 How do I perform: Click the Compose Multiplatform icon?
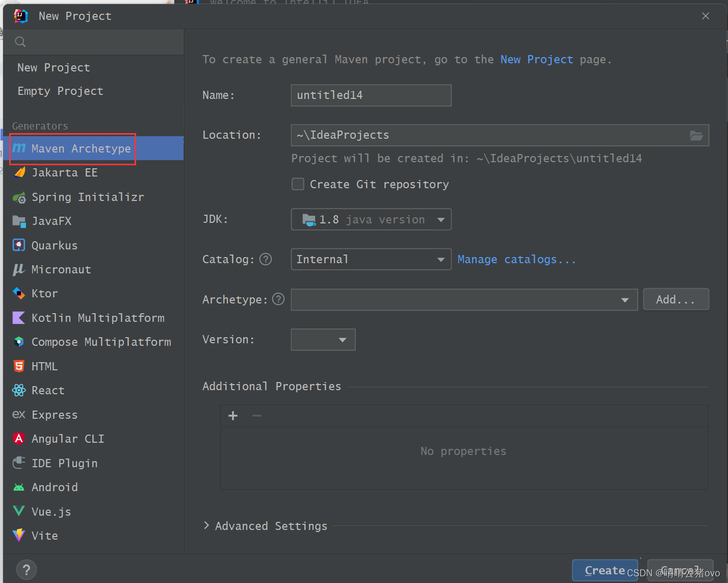pos(19,342)
